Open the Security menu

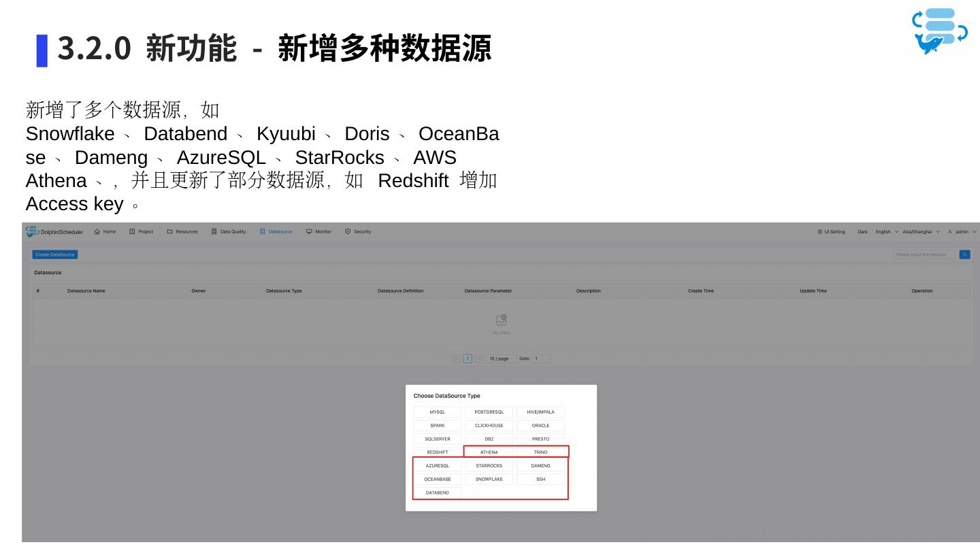pos(358,232)
